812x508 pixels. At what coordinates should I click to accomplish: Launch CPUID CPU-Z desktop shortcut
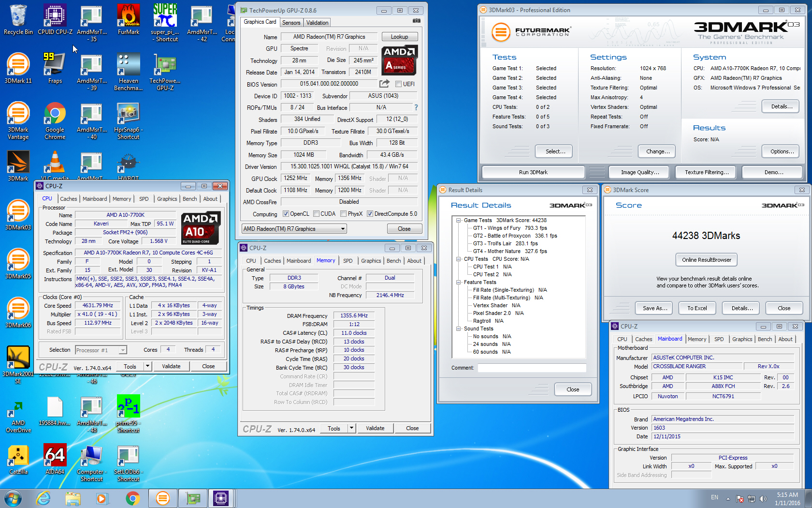pyautogui.click(x=55, y=20)
